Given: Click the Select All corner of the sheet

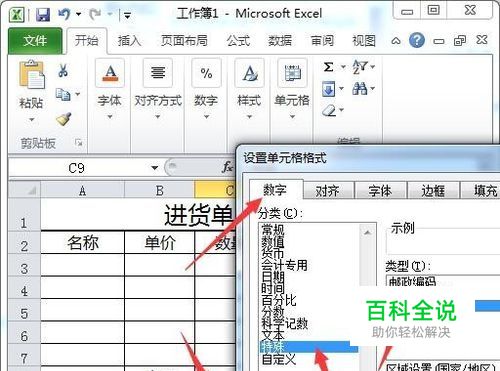Looking at the screenshot, I should click(24, 190).
